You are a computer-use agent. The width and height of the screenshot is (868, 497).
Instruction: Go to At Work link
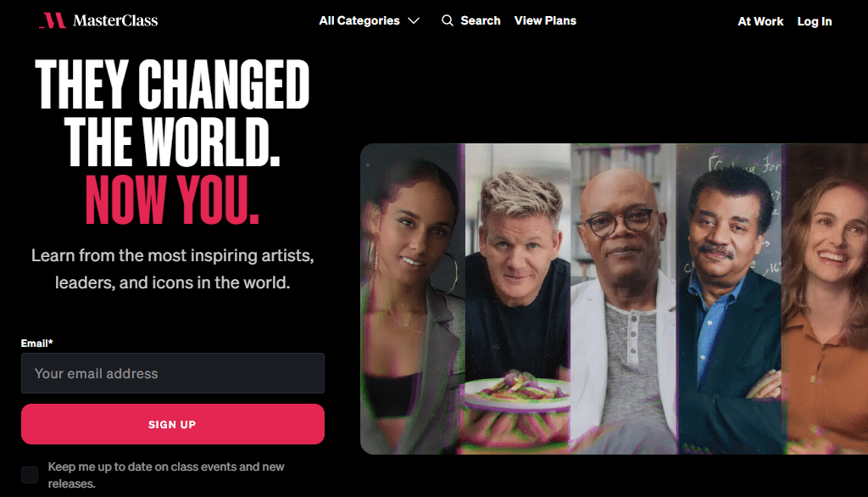[760, 21]
